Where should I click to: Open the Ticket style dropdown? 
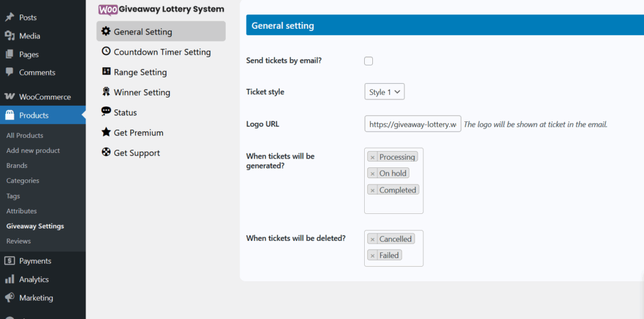(x=384, y=92)
